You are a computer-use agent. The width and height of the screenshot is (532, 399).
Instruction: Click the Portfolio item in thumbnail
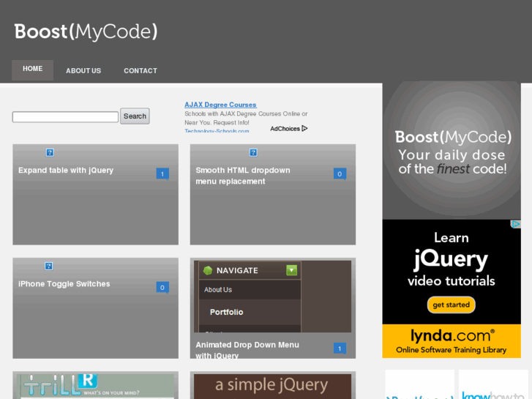(x=226, y=312)
